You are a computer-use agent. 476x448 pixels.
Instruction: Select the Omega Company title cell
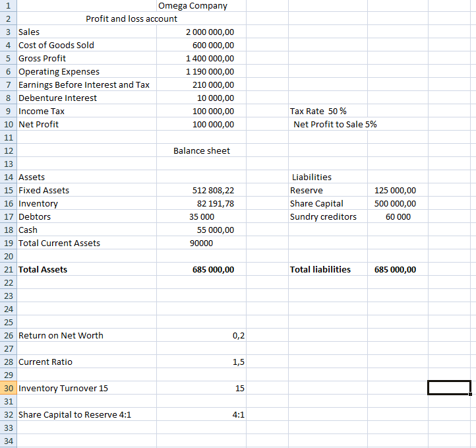tap(193, 6)
